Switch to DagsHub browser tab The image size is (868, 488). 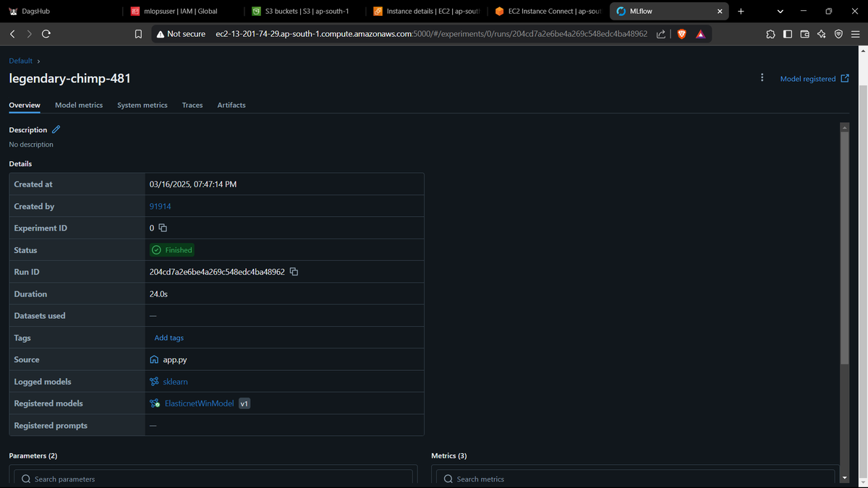coord(61,12)
